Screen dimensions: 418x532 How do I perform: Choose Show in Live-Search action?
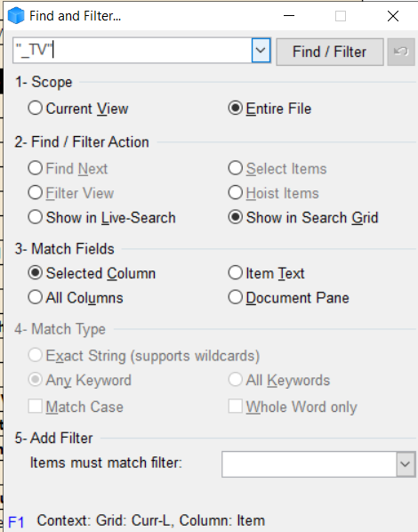101,217
